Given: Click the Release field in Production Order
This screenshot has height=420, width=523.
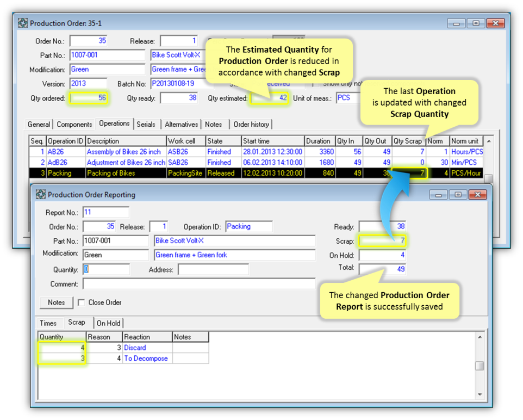Looking at the screenshot, I should point(179,41).
